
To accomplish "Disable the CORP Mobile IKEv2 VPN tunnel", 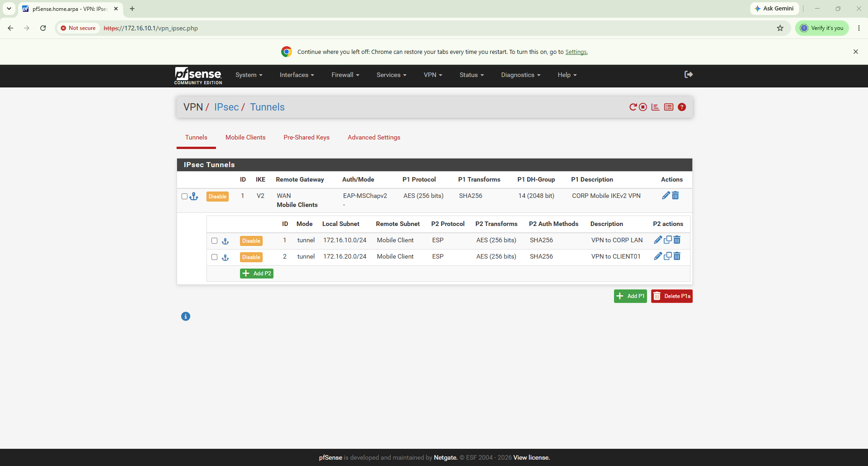I will coord(217,197).
